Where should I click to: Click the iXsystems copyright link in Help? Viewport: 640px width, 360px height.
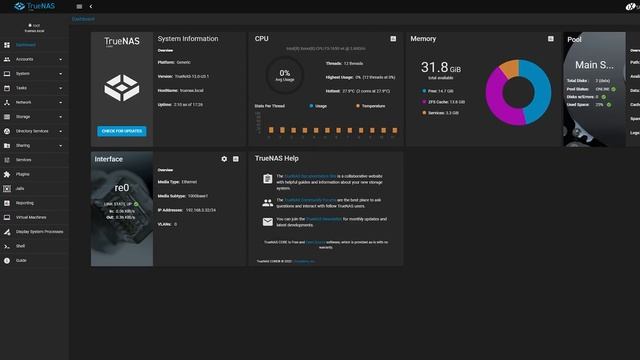click(x=304, y=261)
